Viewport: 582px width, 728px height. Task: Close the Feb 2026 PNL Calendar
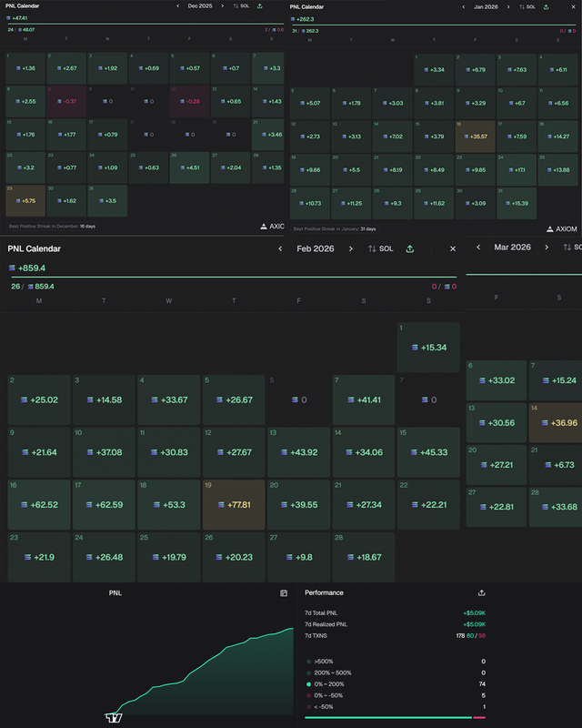pos(453,248)
